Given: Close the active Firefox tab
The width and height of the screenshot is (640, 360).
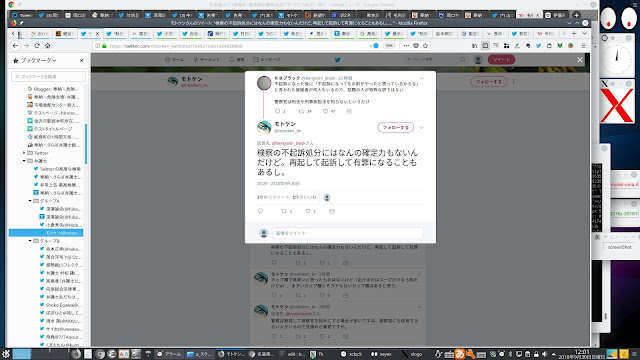Looking at the screenshot, I should [97, 33].
